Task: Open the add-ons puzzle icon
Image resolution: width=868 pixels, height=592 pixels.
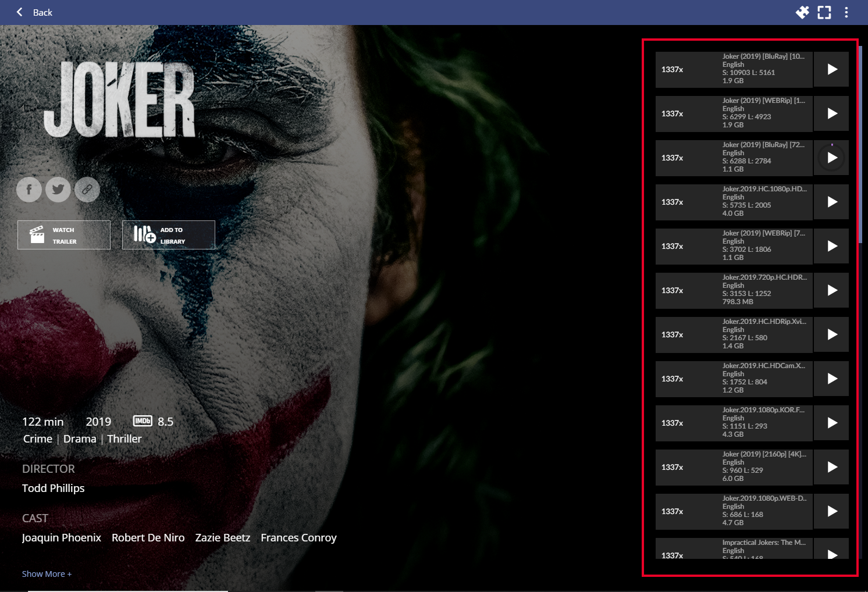Action: point(802,12)
